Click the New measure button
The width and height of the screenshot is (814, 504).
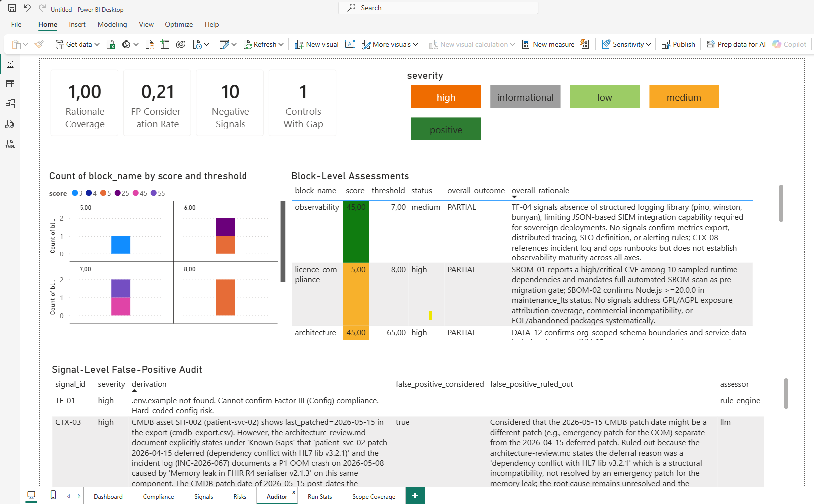548,44
